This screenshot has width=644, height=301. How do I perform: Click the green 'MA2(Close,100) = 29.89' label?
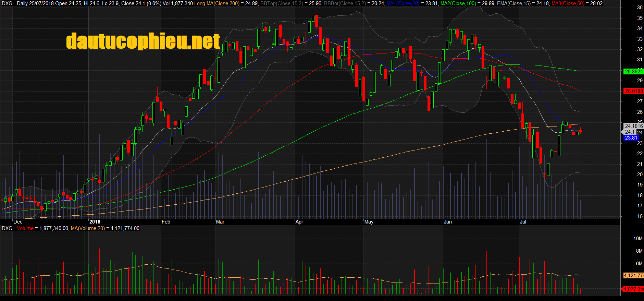[468, 3]
